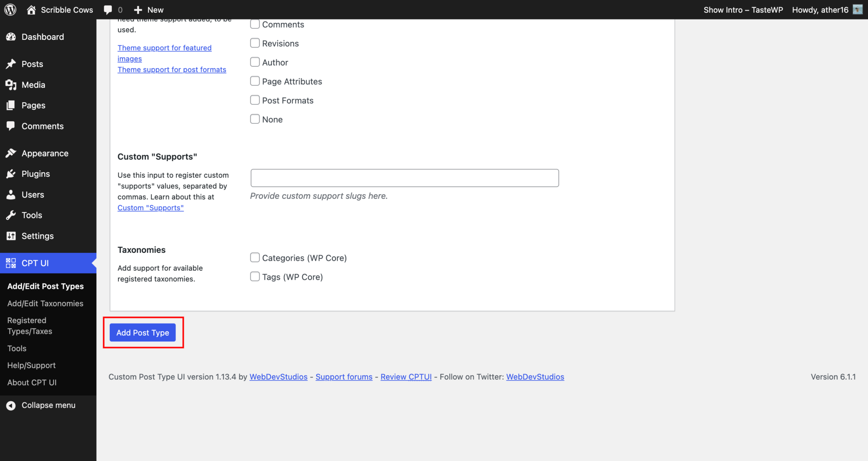
Task: Open the Custom "Supports" documentation link
Action: click(x=150, y=208)
